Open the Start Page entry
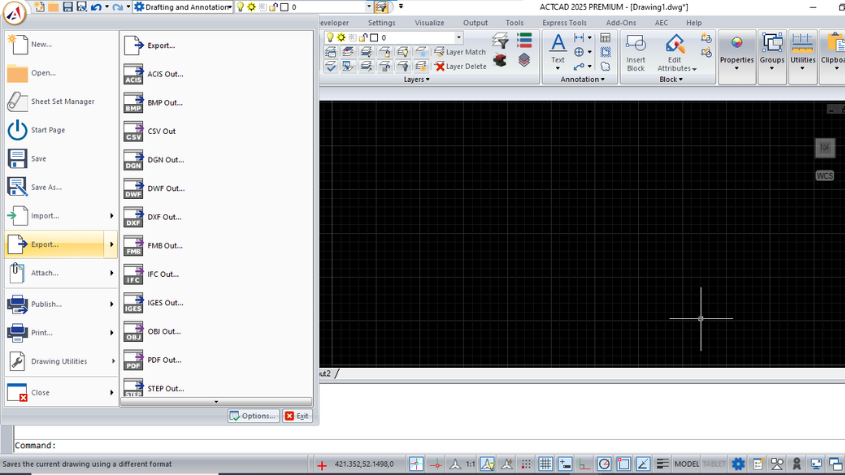 (60, 130)
